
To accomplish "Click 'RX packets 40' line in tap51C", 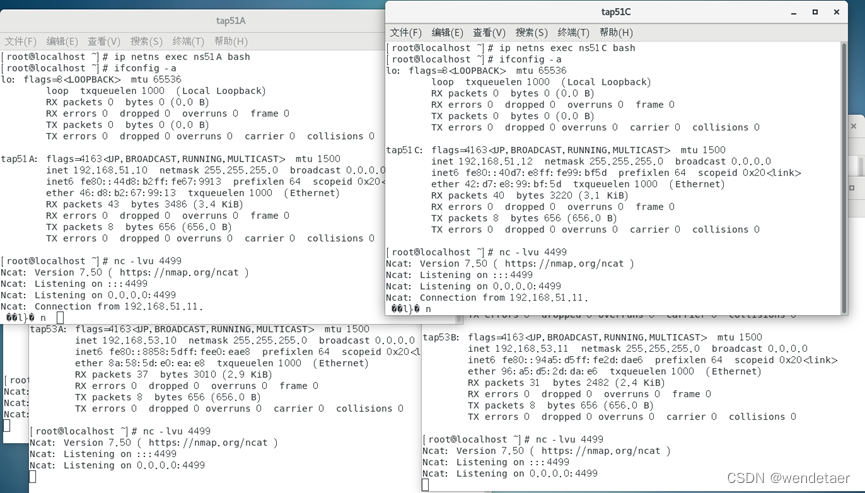I will click(x=530, y=196).
